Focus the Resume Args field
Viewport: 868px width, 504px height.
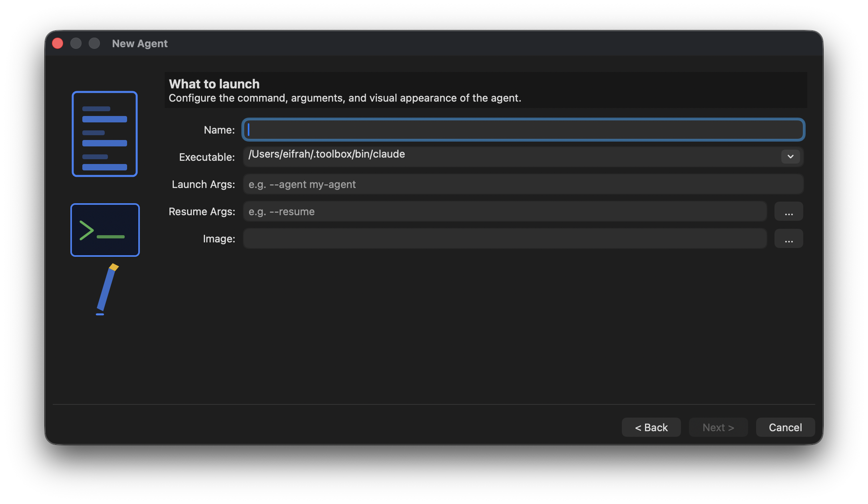505,211
